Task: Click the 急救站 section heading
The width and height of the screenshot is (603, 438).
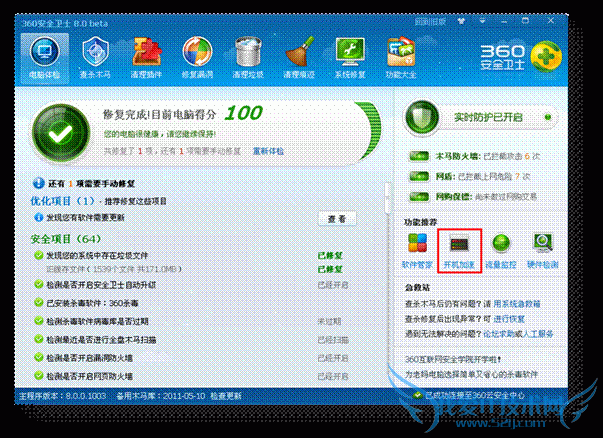Action: 417,287
